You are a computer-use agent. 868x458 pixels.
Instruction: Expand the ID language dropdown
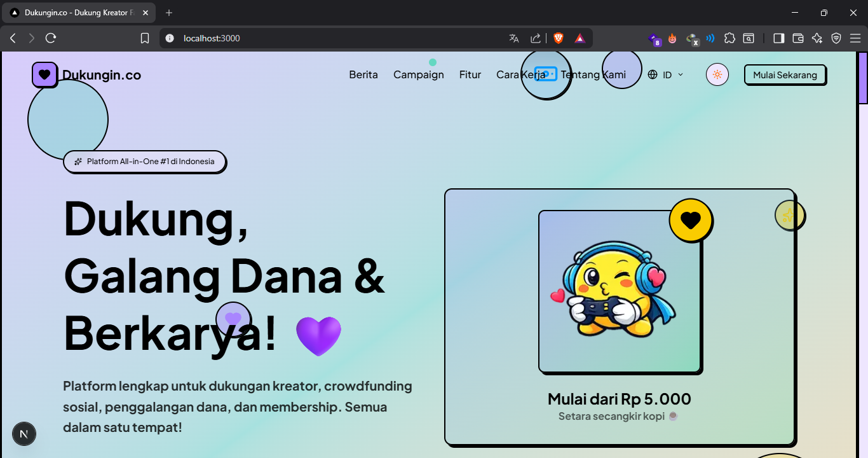click(x=666, y=74)
